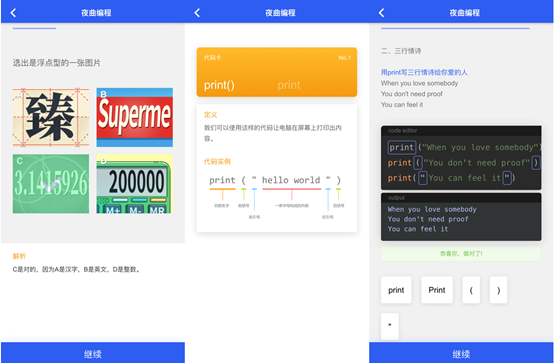The height and width of the screenshot is (363, 554).
Task: Open the orange print() code card
Action: click(x=277, y=72)
